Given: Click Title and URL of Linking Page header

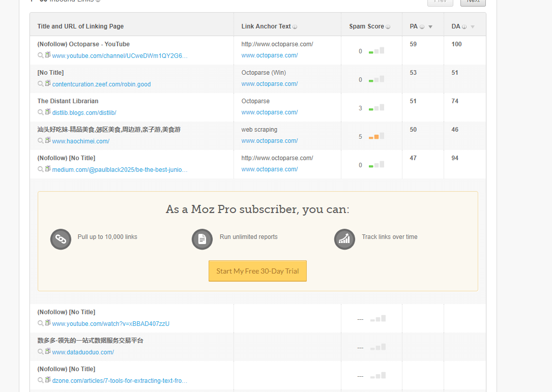Looking at the screenshot, I should [80, 26].
